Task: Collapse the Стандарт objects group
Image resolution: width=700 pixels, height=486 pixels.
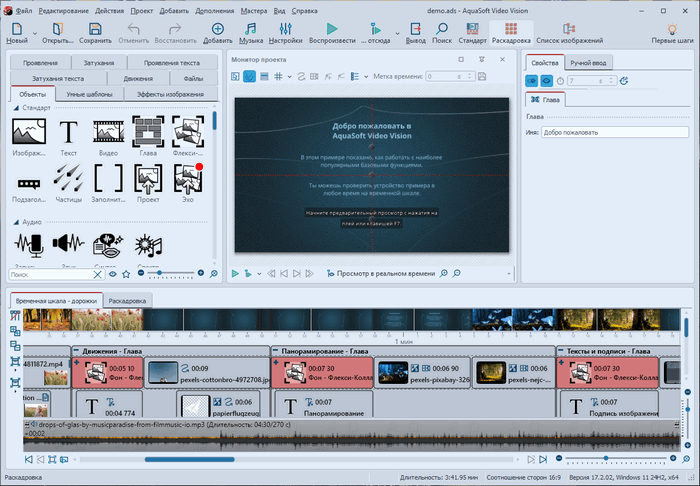Action: (15, 107)
